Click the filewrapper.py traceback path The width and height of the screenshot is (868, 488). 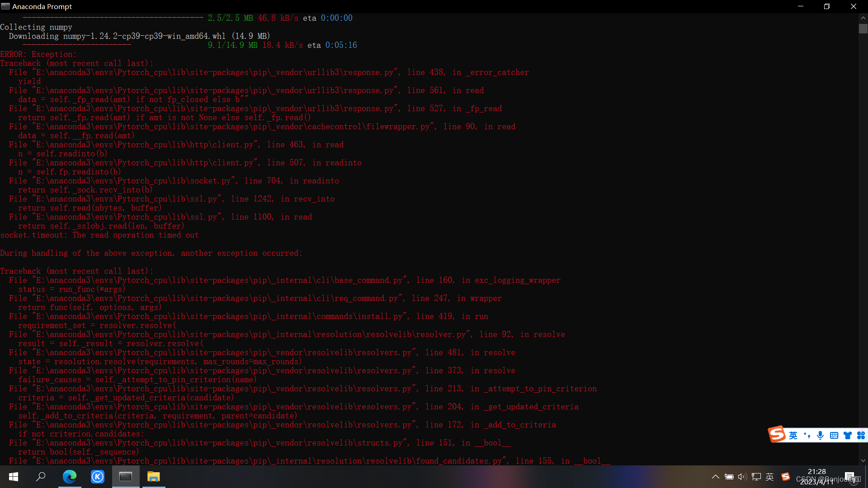[x=233, y=127]
